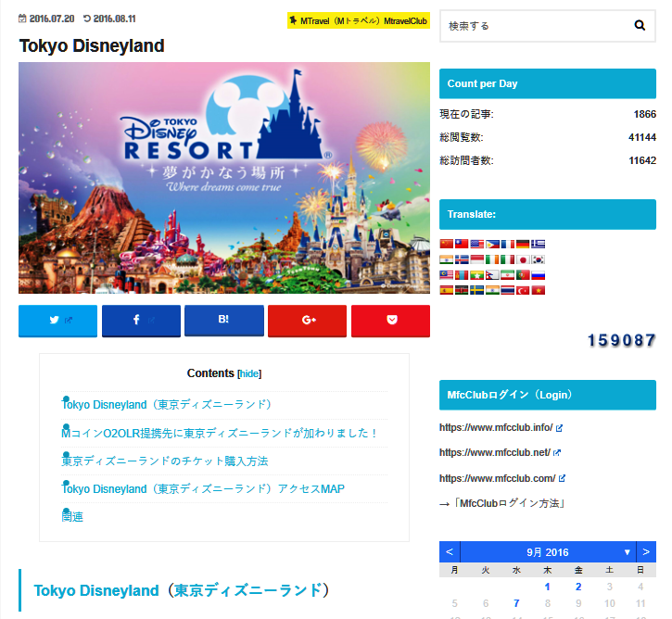Translate page using Philippines flag
This screenshot has width=672, height=619.
[492, 244]
